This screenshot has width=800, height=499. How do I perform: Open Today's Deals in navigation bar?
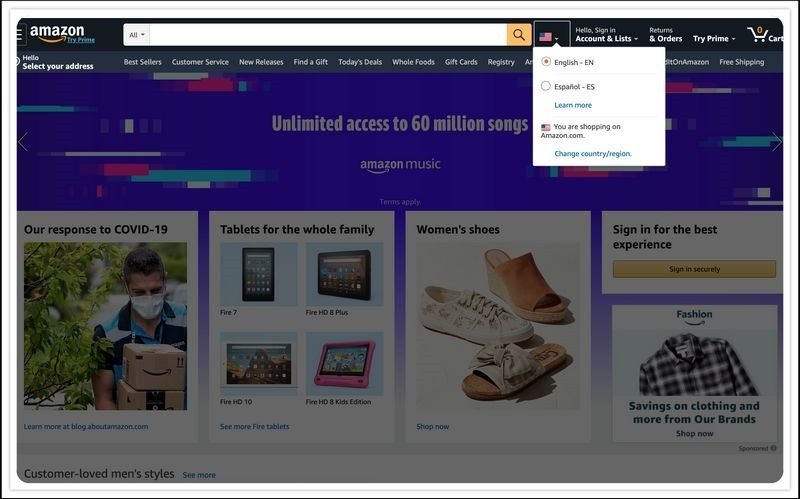pyautogui.click(x=360, y=62)
